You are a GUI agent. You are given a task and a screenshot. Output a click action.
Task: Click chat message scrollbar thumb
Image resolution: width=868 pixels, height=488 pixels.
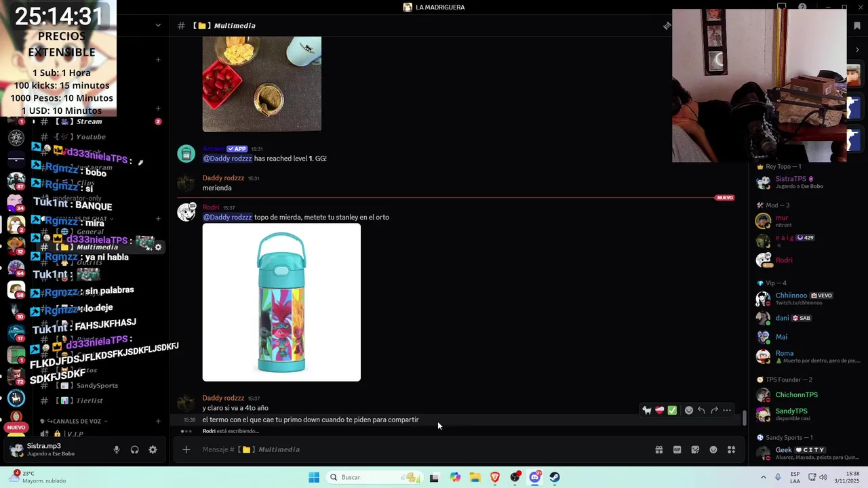click(744, 418)
